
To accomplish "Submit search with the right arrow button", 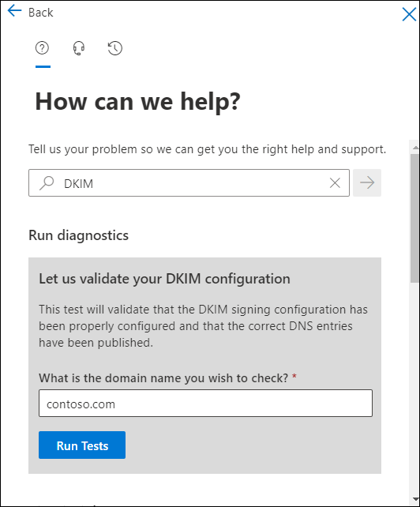I will (367, 182).
